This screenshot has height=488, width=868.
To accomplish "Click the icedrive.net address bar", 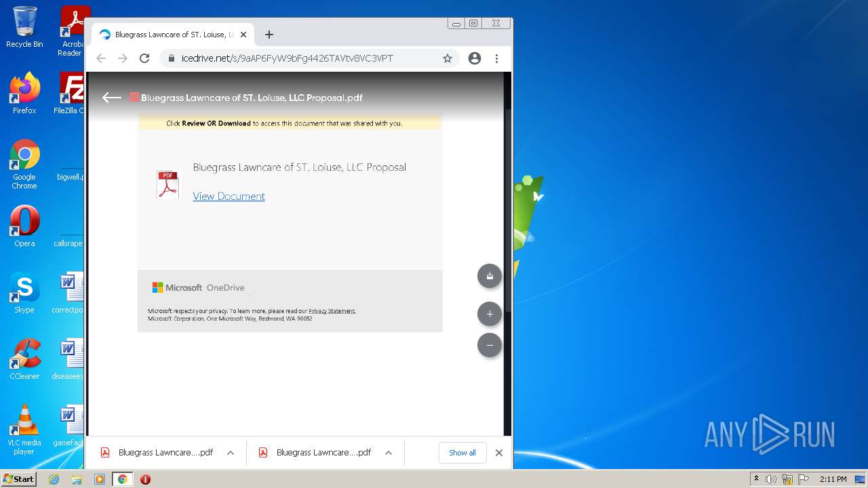I will (x=309, y=58).
